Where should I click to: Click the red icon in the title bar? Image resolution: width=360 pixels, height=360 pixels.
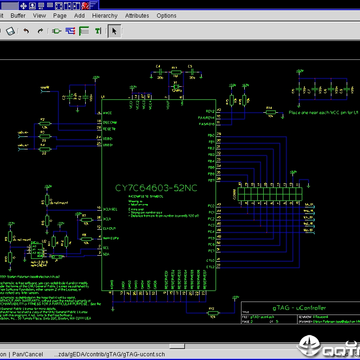[85, 5]
